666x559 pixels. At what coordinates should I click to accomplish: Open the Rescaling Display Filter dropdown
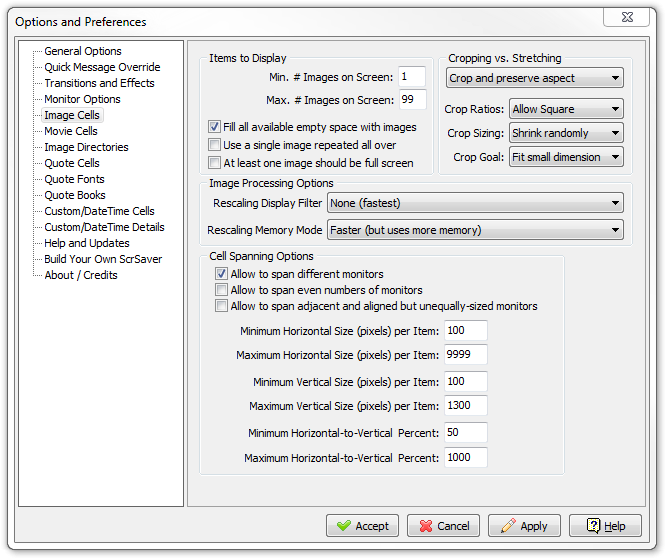coord(475,203)
